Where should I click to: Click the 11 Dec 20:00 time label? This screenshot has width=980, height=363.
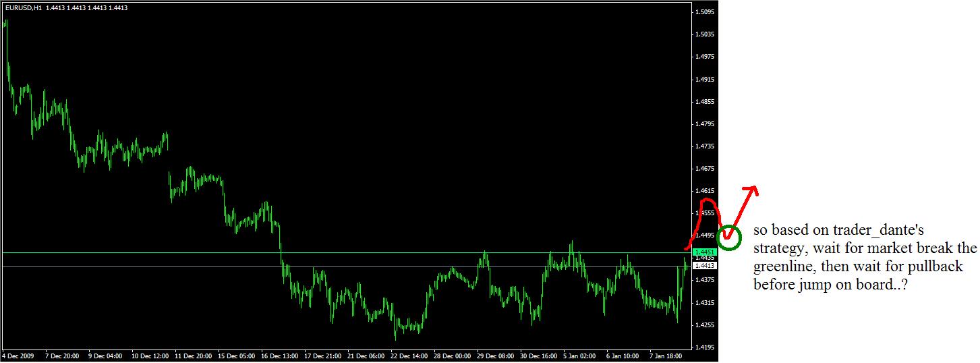tap(194, 356)
